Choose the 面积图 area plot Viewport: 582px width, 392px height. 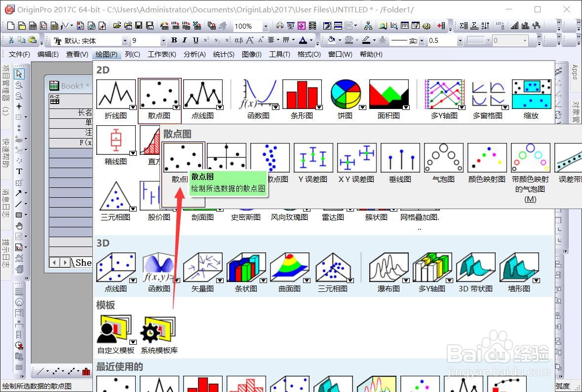click(x=388, y=95)
